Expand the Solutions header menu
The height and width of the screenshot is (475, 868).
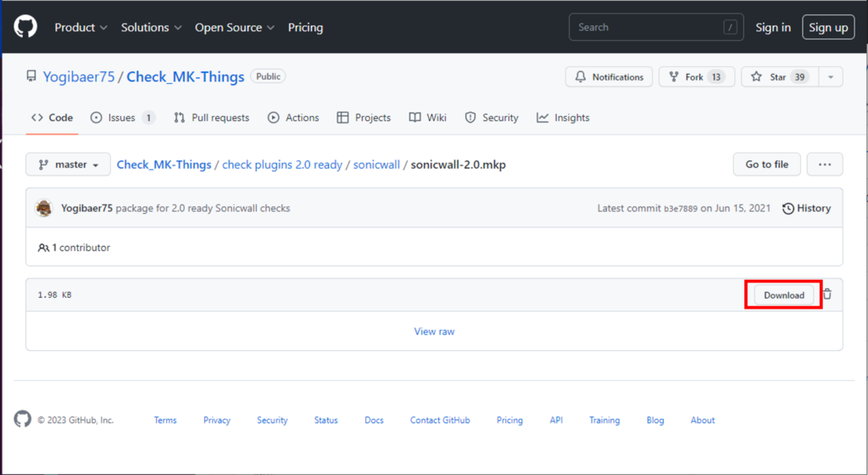point(151,27)
